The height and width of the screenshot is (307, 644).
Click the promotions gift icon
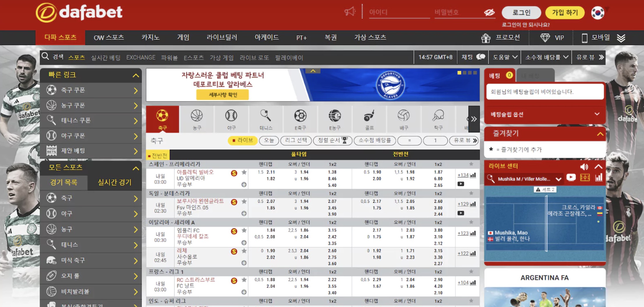tap(486, 38)
